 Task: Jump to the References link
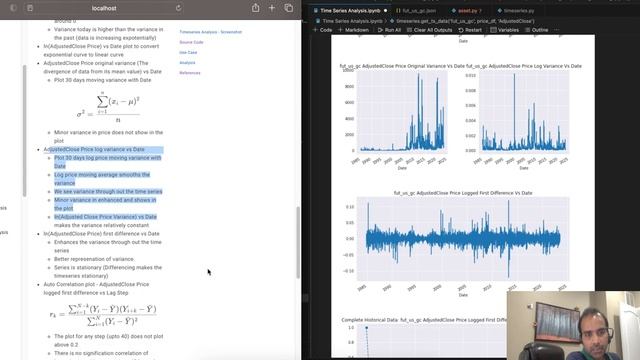pyautogui.click(x=190, y=73)
